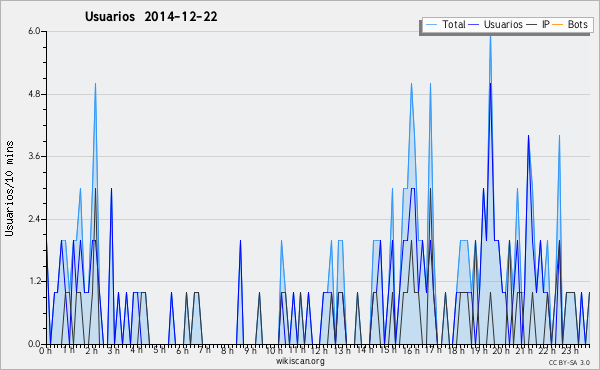The image size is (600, 370).
Task: Click the light blue Total line swatch
Action: 431,25
